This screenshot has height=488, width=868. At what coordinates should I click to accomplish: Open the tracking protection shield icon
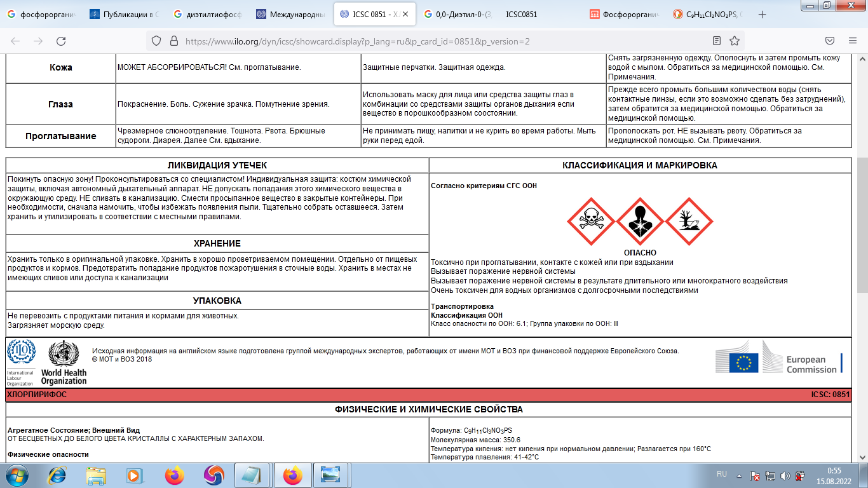pos(156,41)
